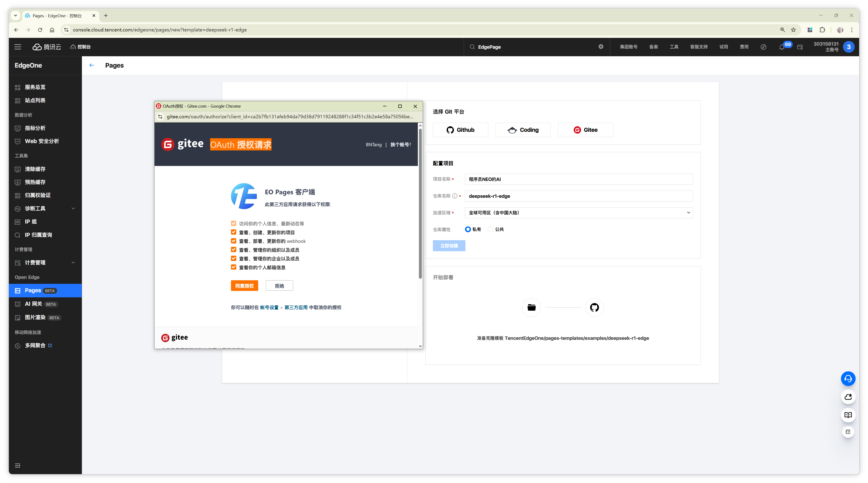
Task: Select the 公共 repository radio option
Action: [491, 229]
